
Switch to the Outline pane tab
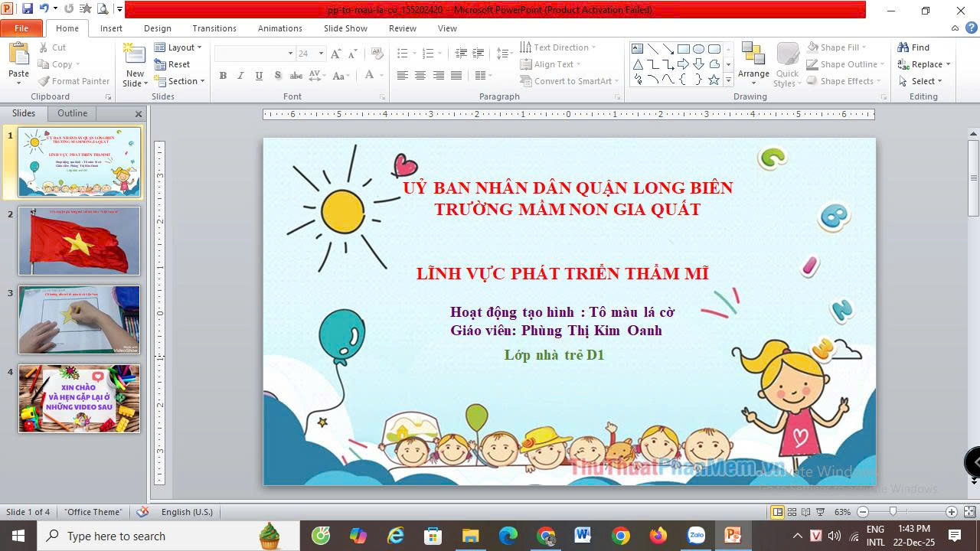coord(73,113)
